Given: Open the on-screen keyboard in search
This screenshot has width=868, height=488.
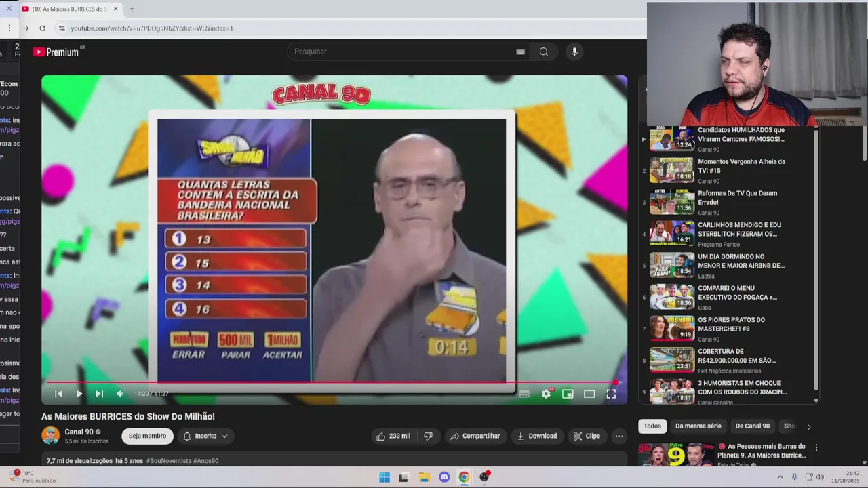Looking at the screenshot, I should coord(520,52).
